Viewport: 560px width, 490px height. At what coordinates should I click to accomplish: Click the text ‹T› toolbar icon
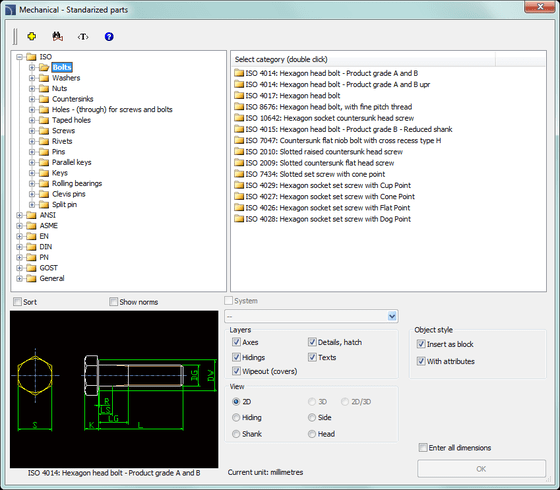tap(83, 37)
